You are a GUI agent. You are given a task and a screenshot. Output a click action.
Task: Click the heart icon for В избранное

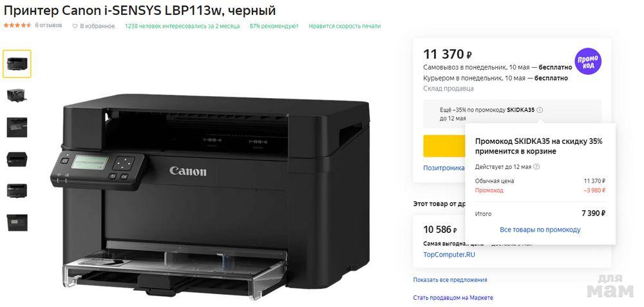pyautogui.click(x=75, y=26)
